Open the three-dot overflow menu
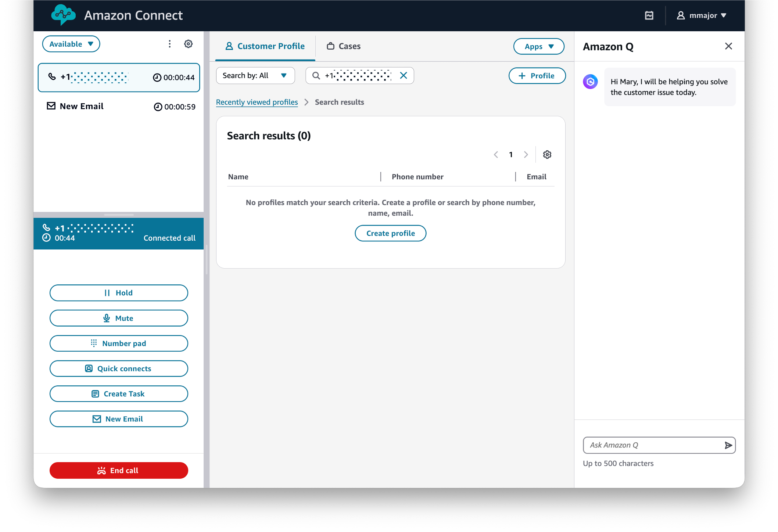The height and width of the screenshot is (532, 778). [169, 44]
